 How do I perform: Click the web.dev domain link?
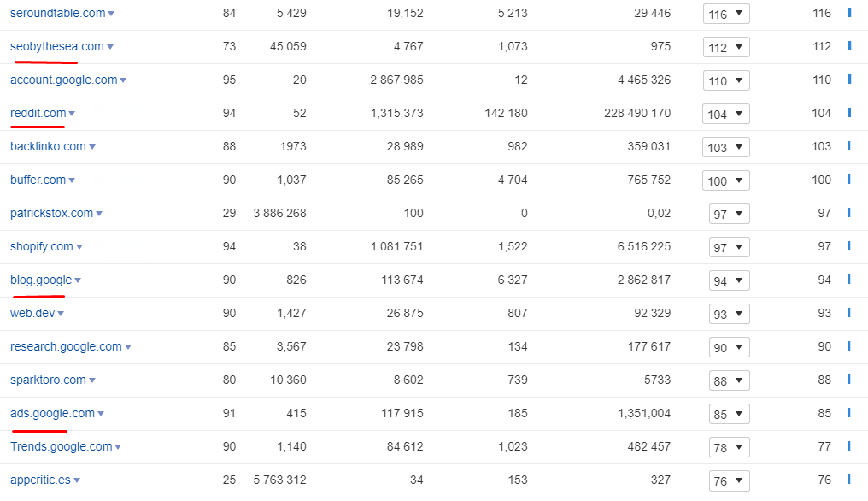pyautogui.click(x=32, y=313)
